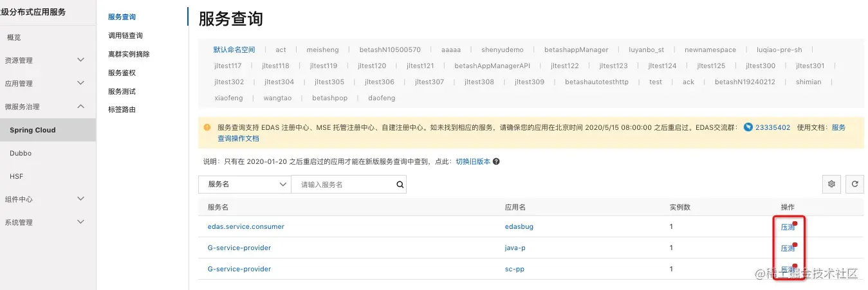Click the search magnifier icon
Image resolution: width=868 pixels, height=290 pixels.
tap(400, 185)
